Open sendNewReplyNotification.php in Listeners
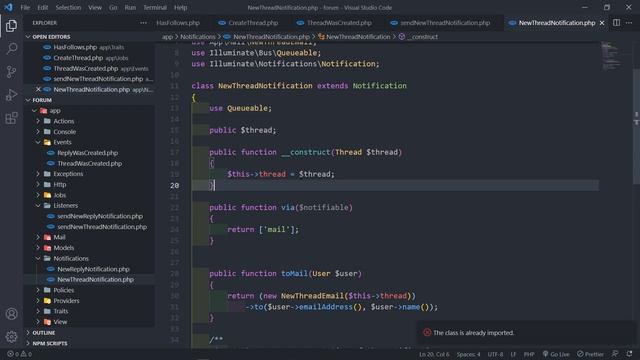Screen dimensions: 640x360 [100, 216]
